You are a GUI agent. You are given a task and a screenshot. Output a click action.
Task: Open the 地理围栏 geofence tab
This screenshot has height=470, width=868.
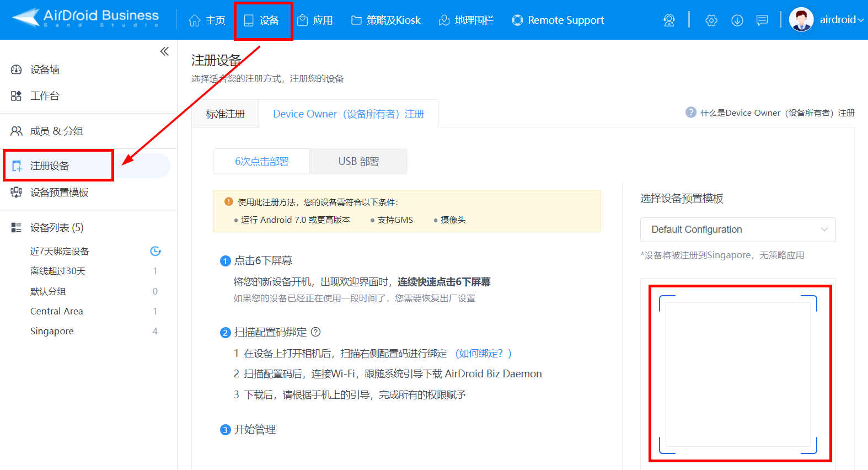(x=466, y=20)
